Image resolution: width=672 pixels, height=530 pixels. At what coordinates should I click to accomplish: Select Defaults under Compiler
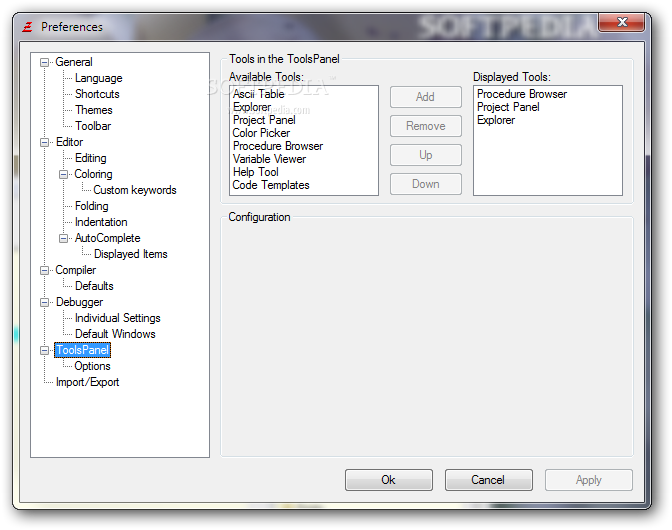[x=94, y=286]
